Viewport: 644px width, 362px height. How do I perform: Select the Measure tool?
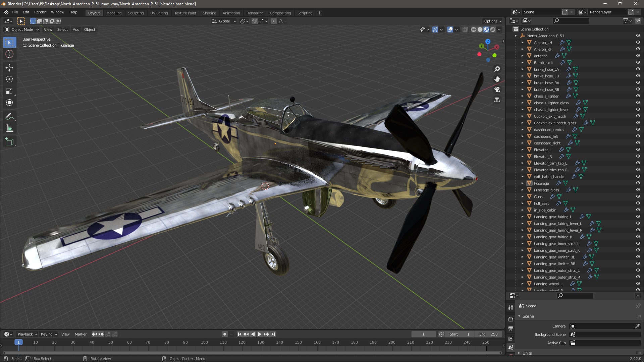click(x=9, y=128)
